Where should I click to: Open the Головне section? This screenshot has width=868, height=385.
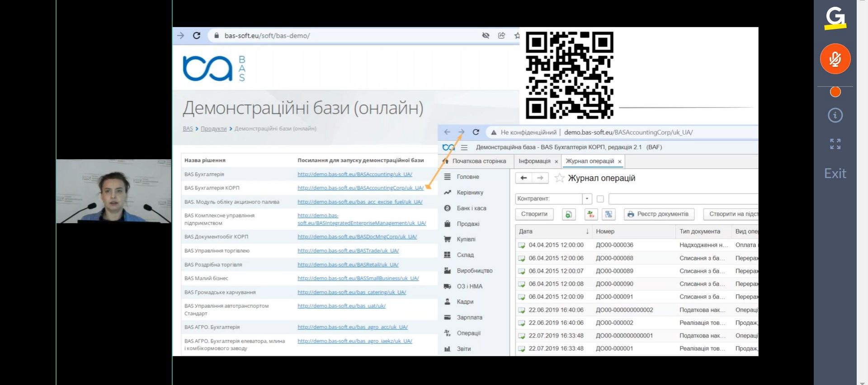[x=467, y=177]
